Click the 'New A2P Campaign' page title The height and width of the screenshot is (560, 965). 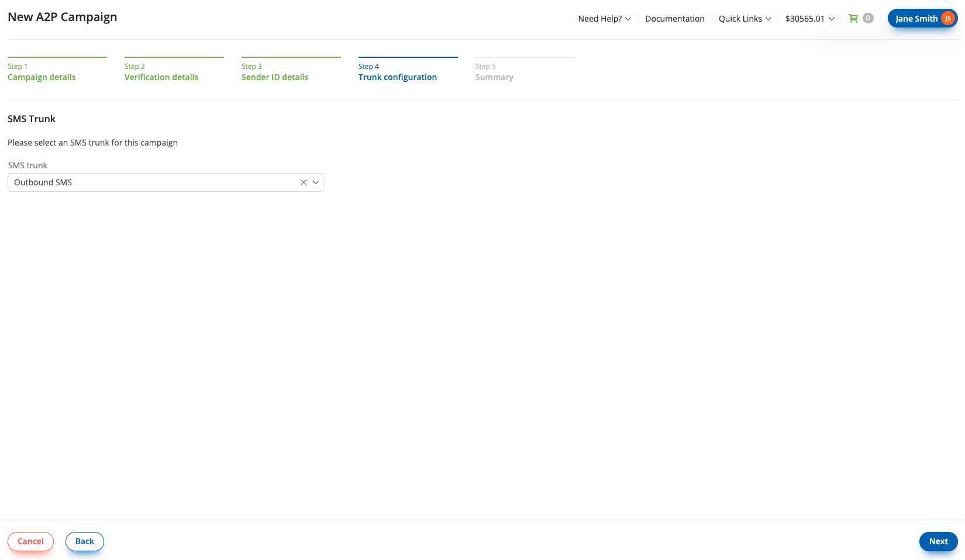click(x=63, y=17)
